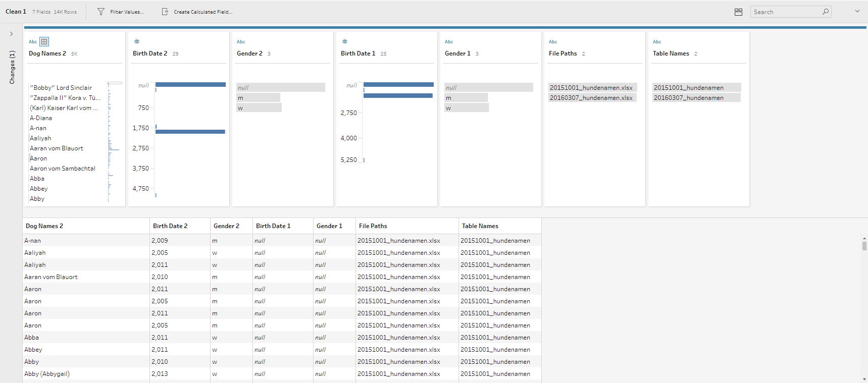This screenshot has width=868, height=383.
Task: Change the Birth Date 2 number type icon
Action: click(136, 41)
